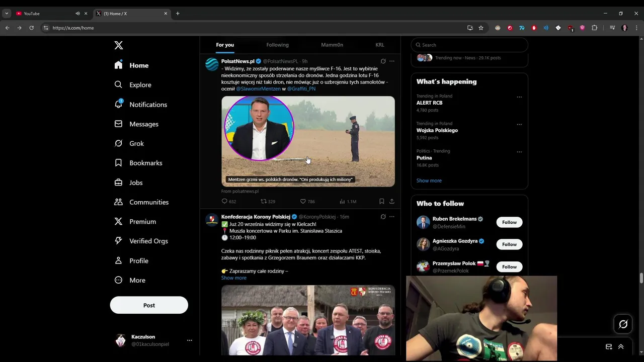Open Premium in the sidebar
Viewport: 644px width, 362px height.
click(x=135, y=222)
